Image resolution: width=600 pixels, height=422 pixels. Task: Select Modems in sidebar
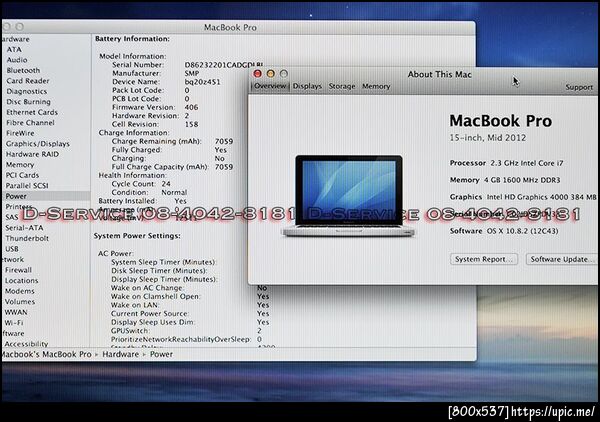tap(20, 291)
